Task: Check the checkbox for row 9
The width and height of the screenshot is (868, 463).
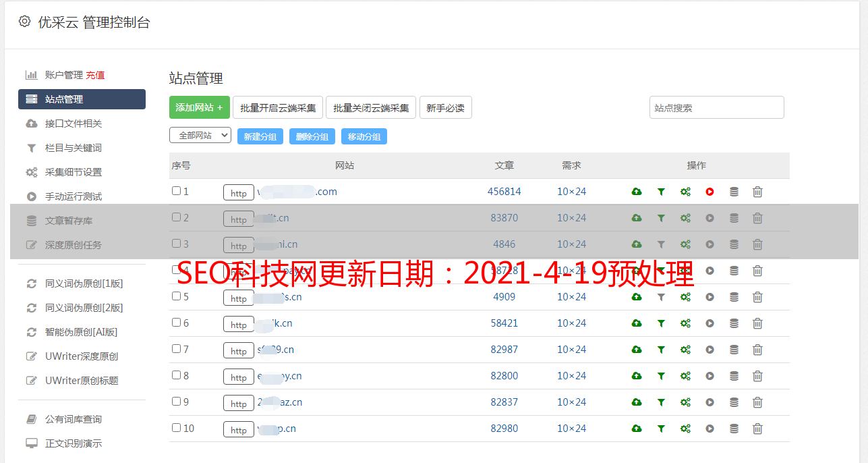Action: pos(176,402)
